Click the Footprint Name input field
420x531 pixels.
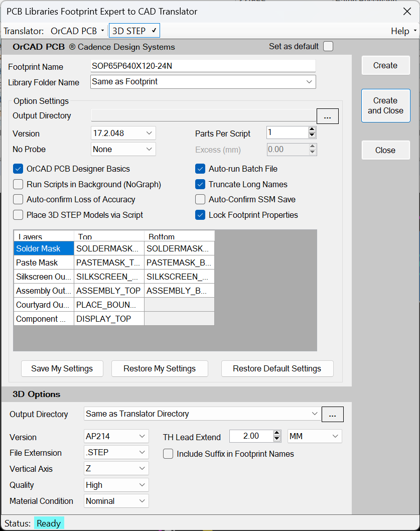point(203,66)
